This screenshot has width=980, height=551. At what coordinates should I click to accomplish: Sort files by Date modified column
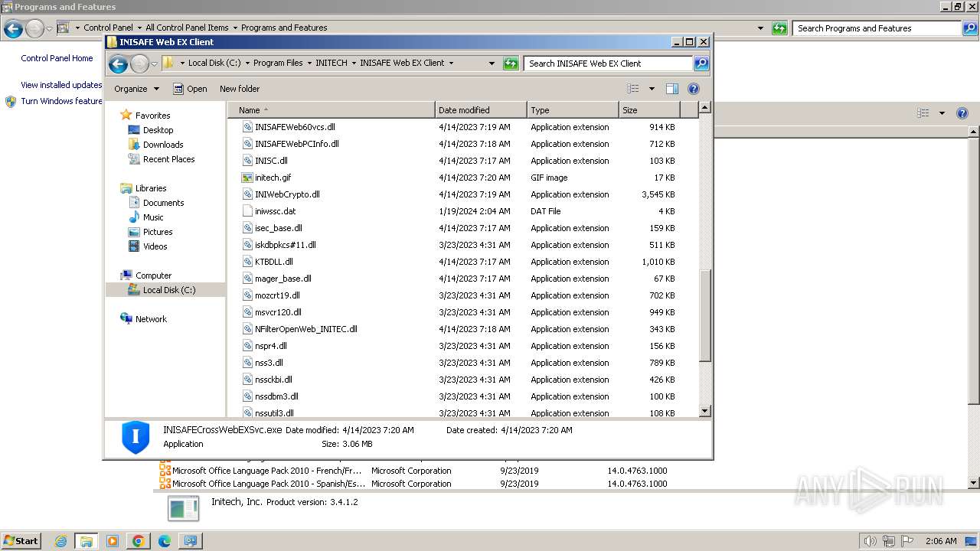coord(481,110)
